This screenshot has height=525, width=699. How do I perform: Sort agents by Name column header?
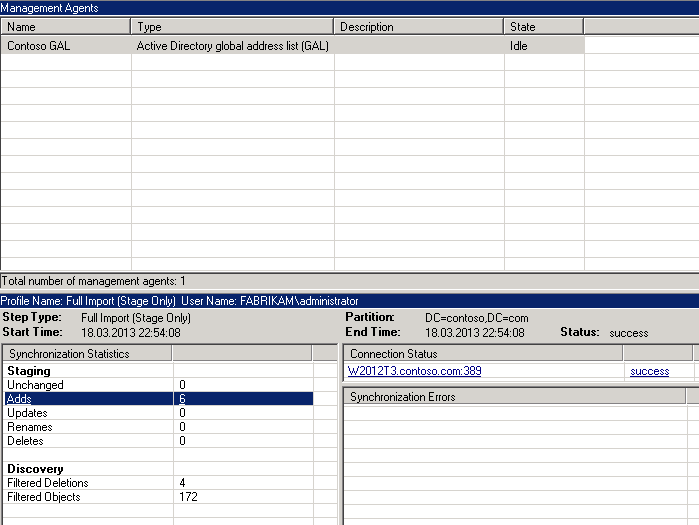tap(66, 27)
